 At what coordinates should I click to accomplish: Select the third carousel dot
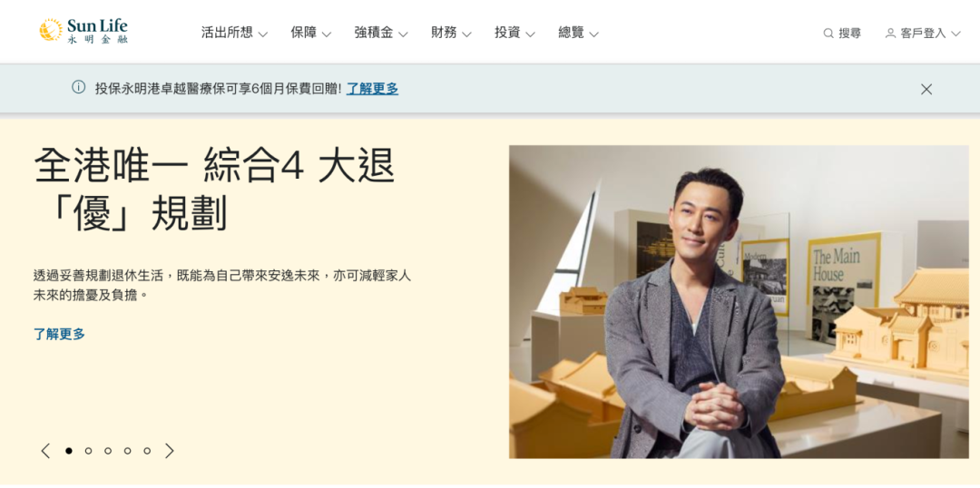point(108,451)
